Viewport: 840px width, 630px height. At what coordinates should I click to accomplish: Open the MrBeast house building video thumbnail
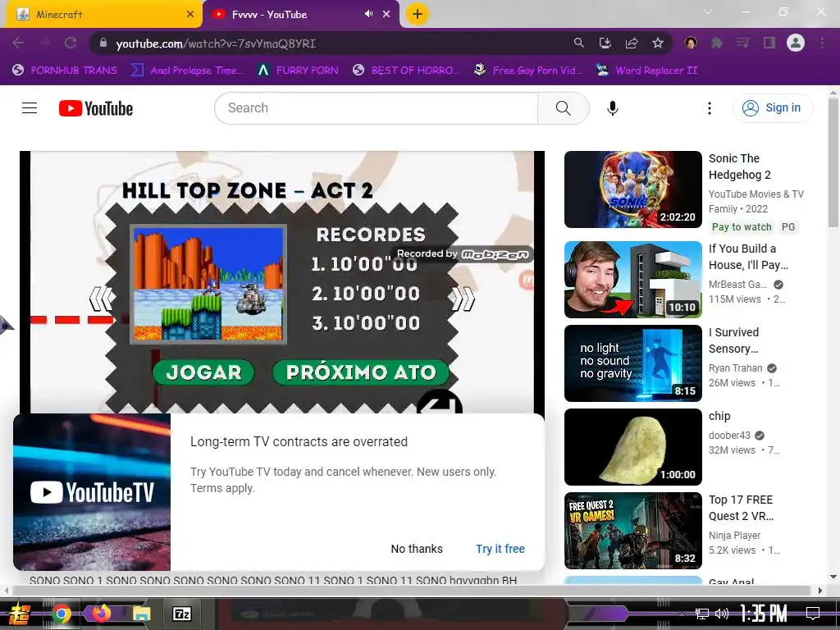click(632, 280)
